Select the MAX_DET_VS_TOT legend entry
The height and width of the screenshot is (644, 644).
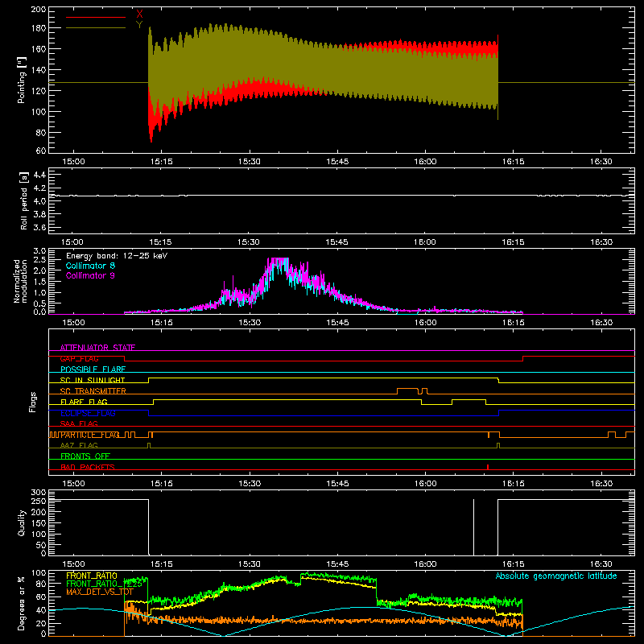(x=100, y=592)
